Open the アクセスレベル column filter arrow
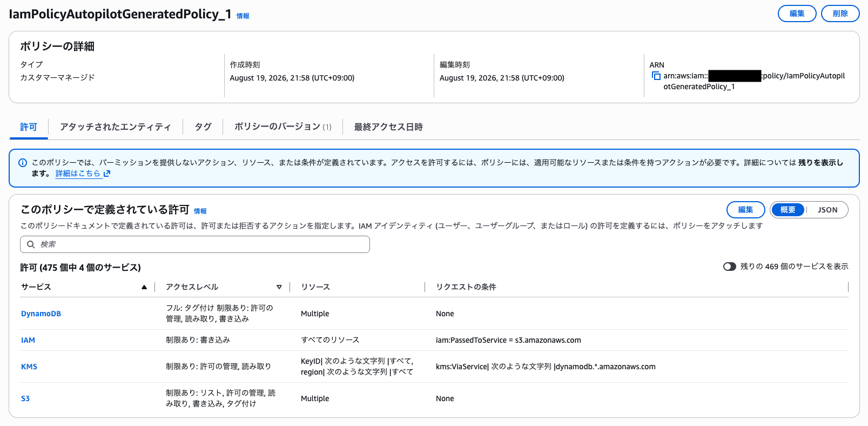Image resolution: width=868 pixels, height=426 pixels. tap(279, 287)
